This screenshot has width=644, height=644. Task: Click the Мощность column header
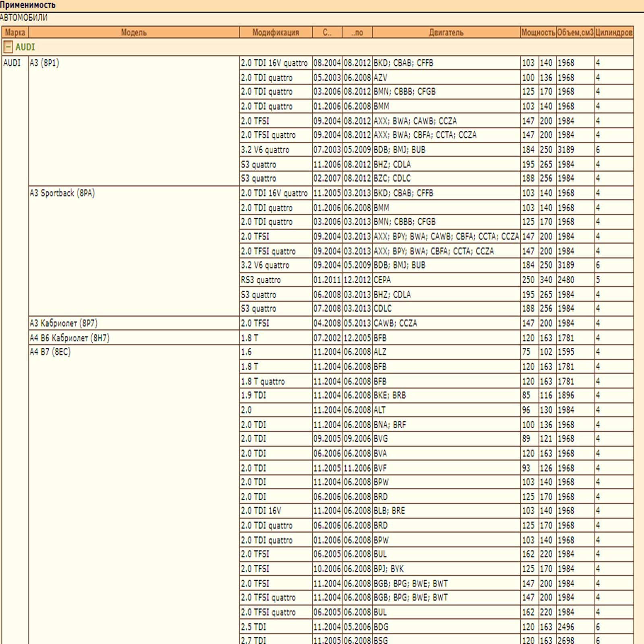tap(538, 32)
